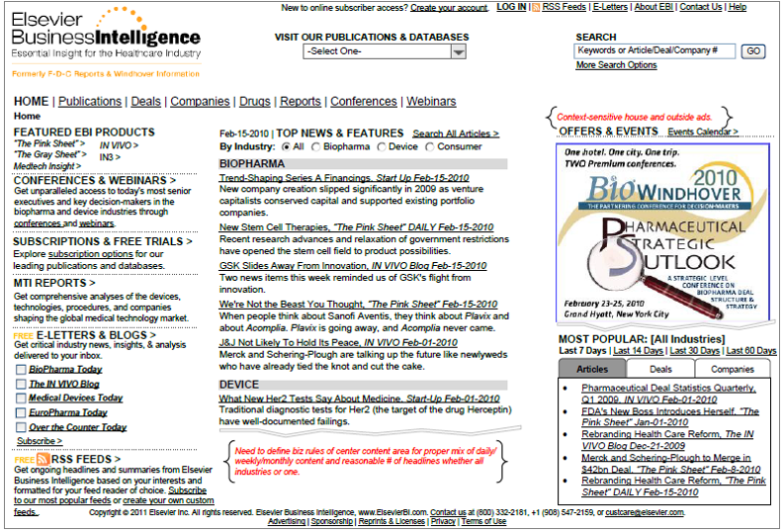784x532 pixels.
Task: Open the Help link
Action: (x=738, y=8)
